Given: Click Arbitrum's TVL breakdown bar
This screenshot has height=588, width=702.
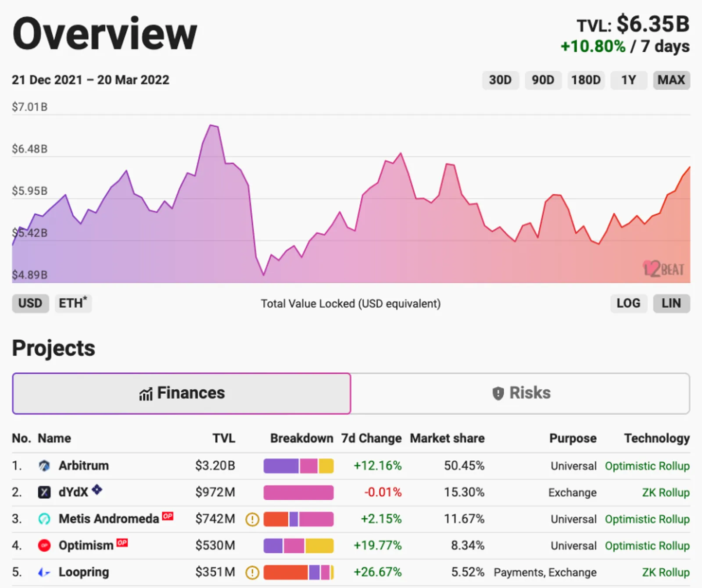Looking at the screenshot, I should [x=298, y=466].
